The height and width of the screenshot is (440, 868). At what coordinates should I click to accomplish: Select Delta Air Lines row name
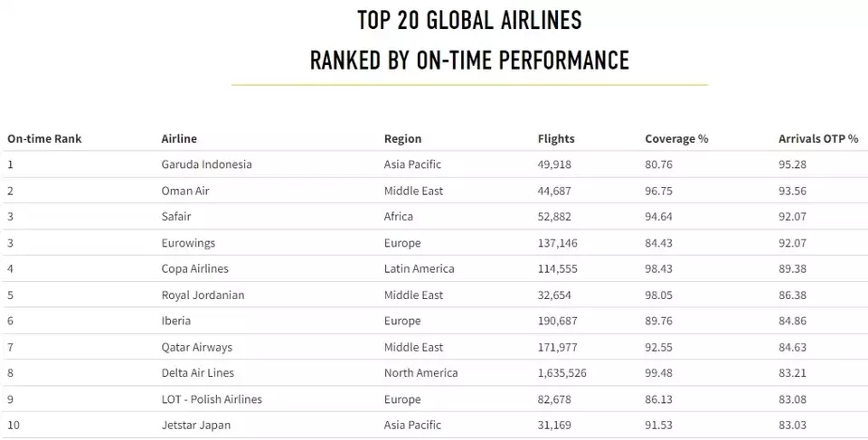197,373
